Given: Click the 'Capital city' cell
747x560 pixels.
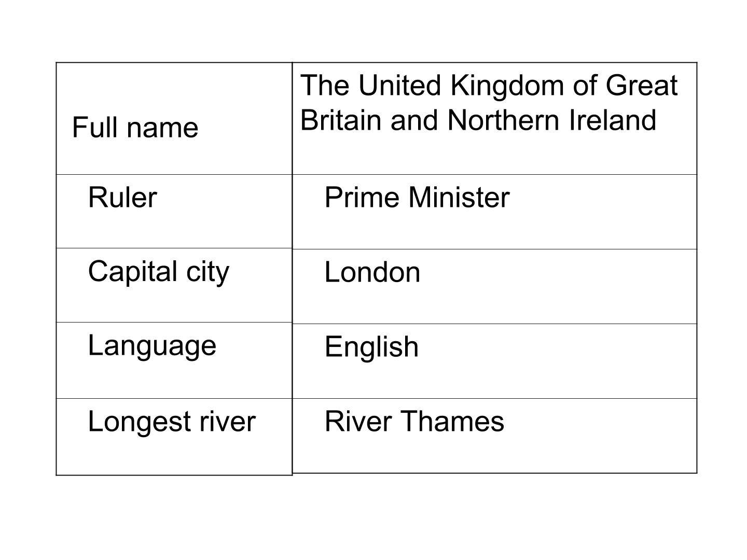Looking at the screenshot, I should pyautogui.click(x=174, y=285).
